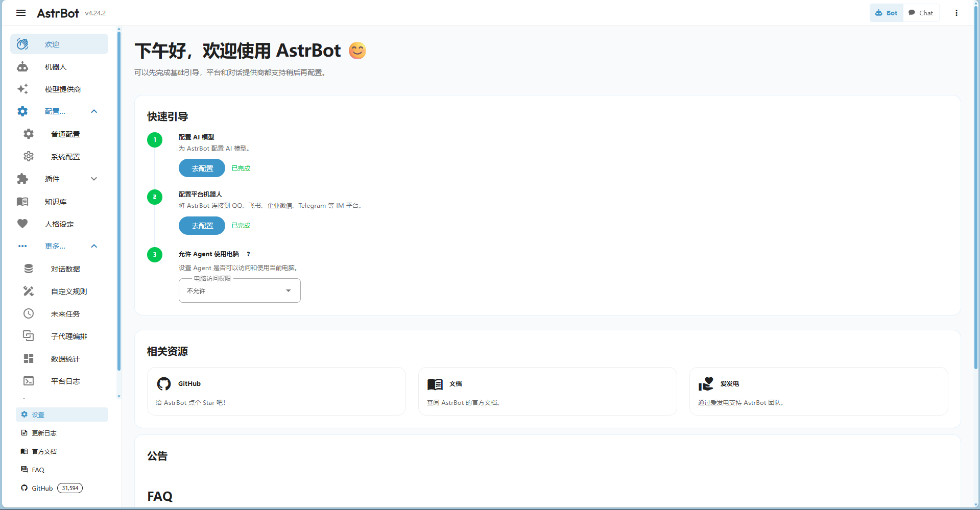
Task: Collapse the 配置... group chevron
Action: pyautogui.click(x=94, y=111)
